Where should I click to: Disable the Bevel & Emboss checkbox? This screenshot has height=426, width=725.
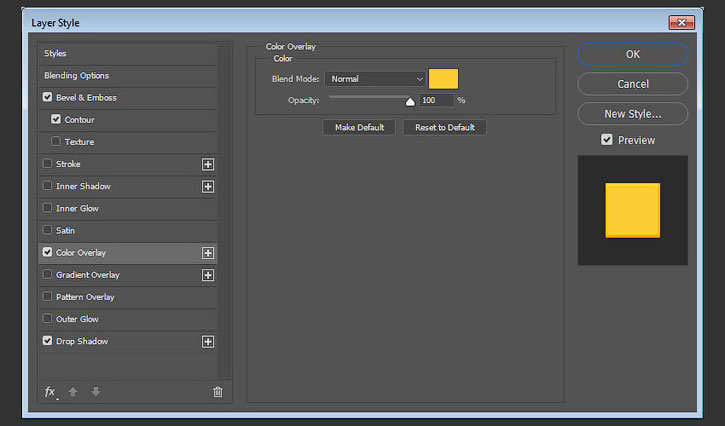tap(48, 98)
